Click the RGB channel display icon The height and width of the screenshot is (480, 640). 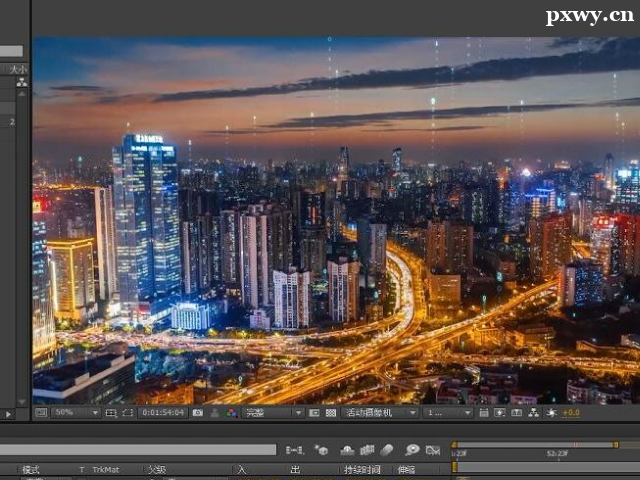231,412
